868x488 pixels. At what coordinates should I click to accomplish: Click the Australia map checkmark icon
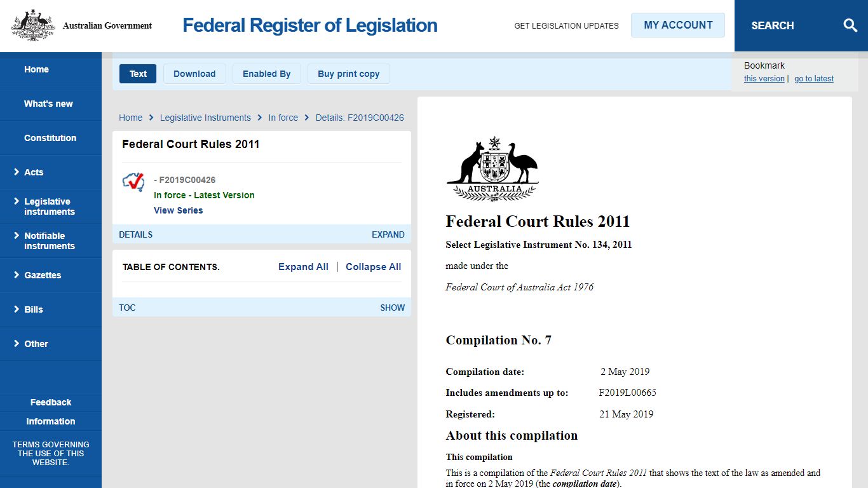tap(133, 182)
